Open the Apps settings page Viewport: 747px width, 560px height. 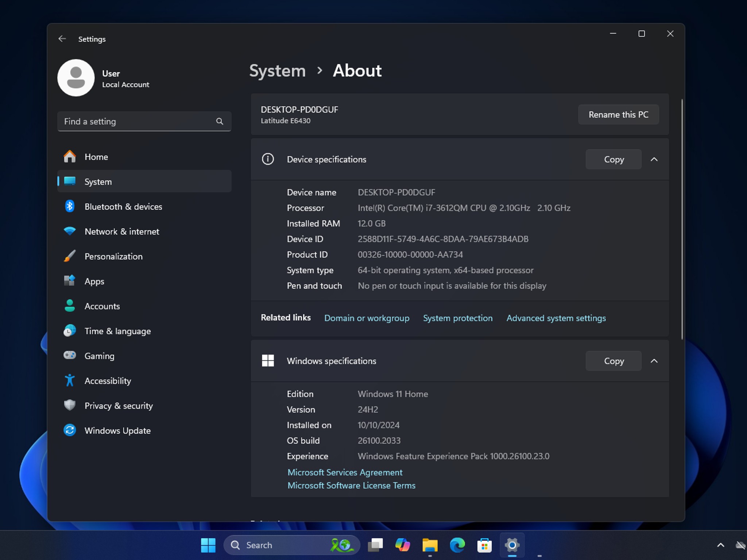pos(144,281)
